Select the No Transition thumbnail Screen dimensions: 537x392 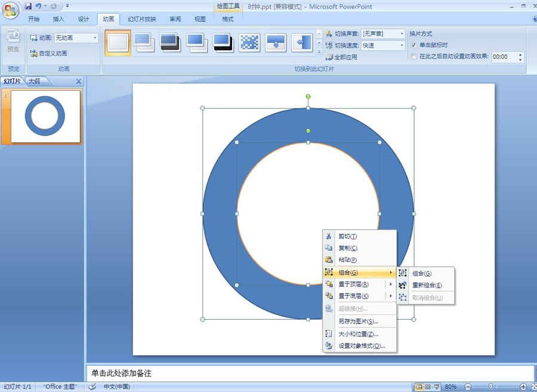(x=118, y=43)
